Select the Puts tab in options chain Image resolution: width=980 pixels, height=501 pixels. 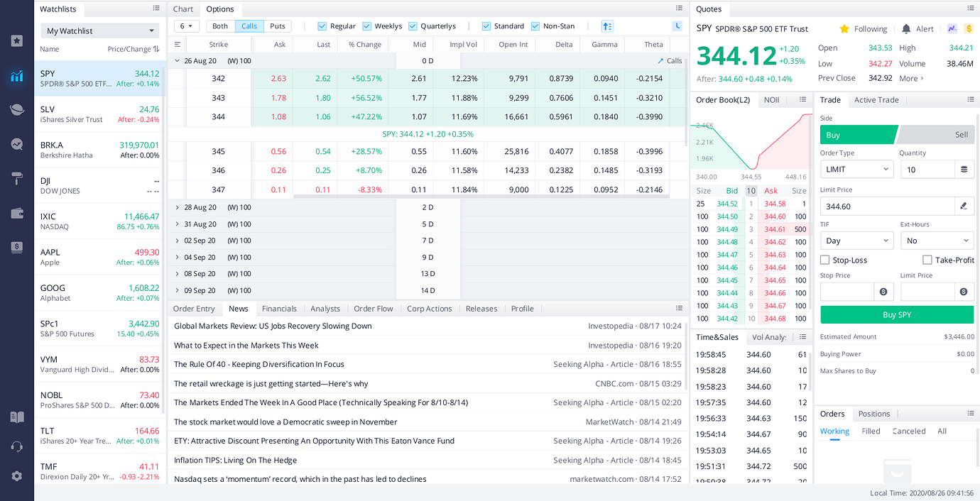point(277,26)
